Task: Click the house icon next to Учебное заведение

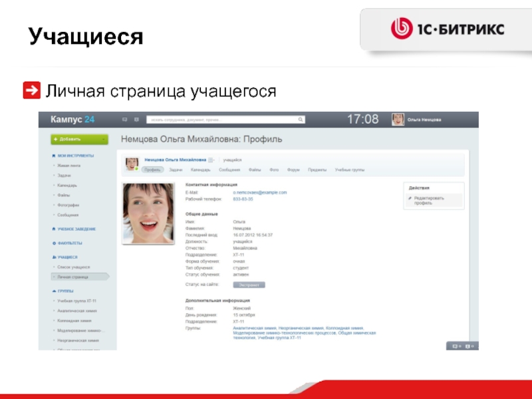Action: tap(54, 229)
